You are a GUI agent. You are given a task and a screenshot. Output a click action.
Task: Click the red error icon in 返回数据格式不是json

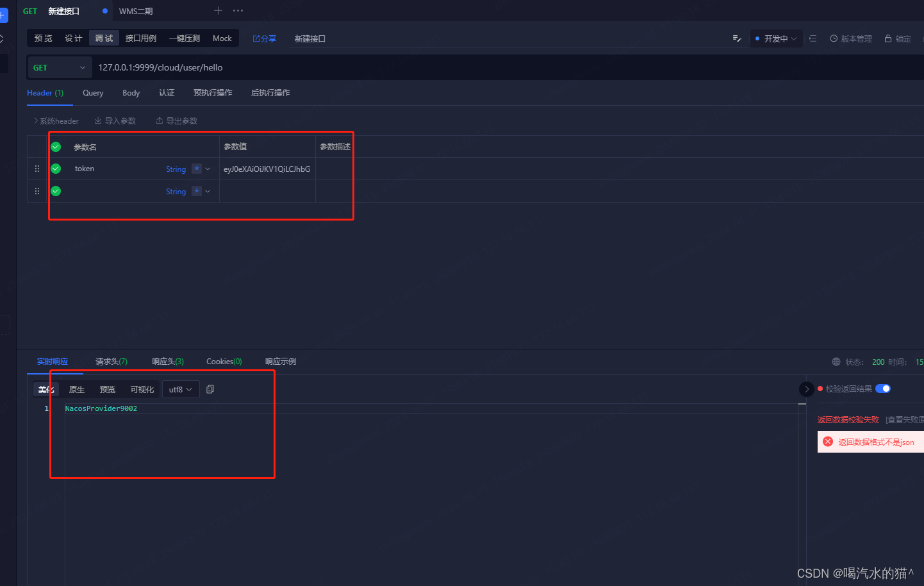point(828,442)
